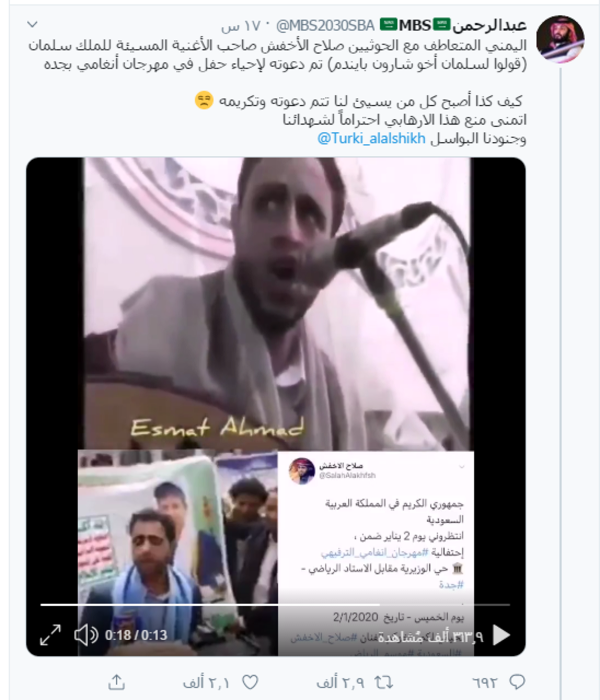Like the tweet with the heart icon
The image size is (600, 700).
[250, 682]
